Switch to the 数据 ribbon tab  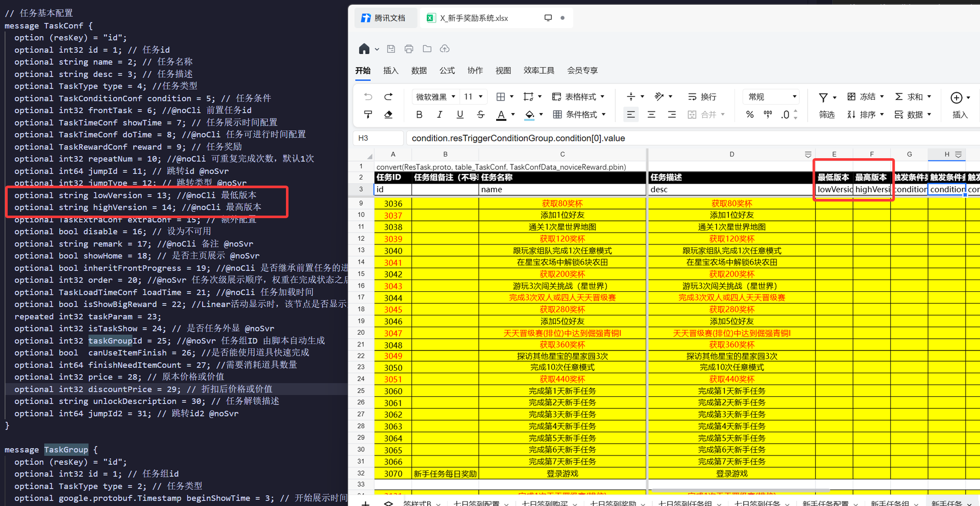[419, 70]
